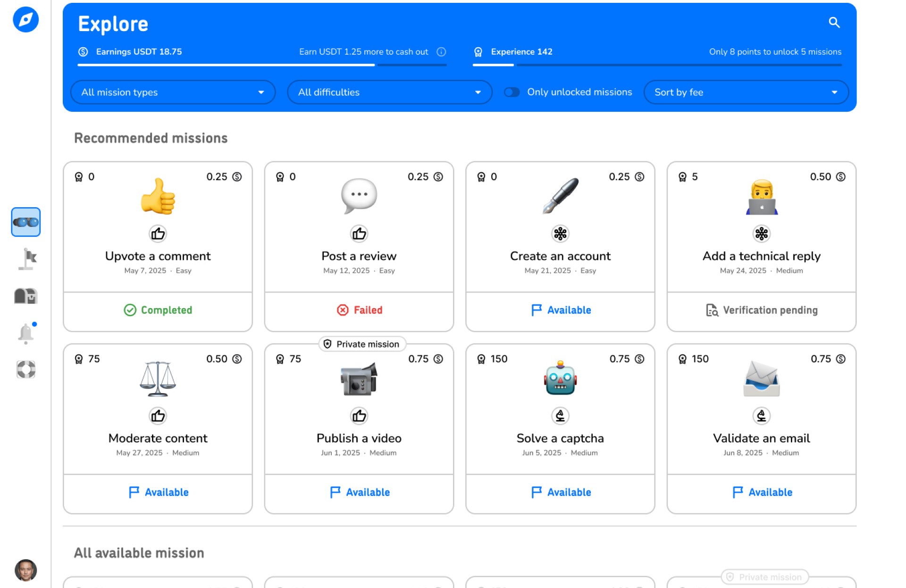The image size is (906, 588).
Task: Click the Private mission badge above Publish a video
Action: click(x=362, y=344)
